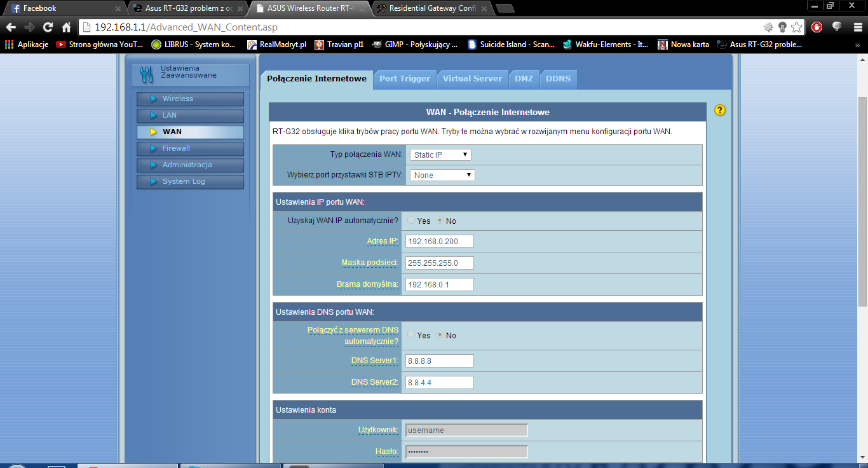Screen dimensions: 868x468
Task: Go forward using the browser forward arrow
Action: pyautogui.click(x=29, y=27)
